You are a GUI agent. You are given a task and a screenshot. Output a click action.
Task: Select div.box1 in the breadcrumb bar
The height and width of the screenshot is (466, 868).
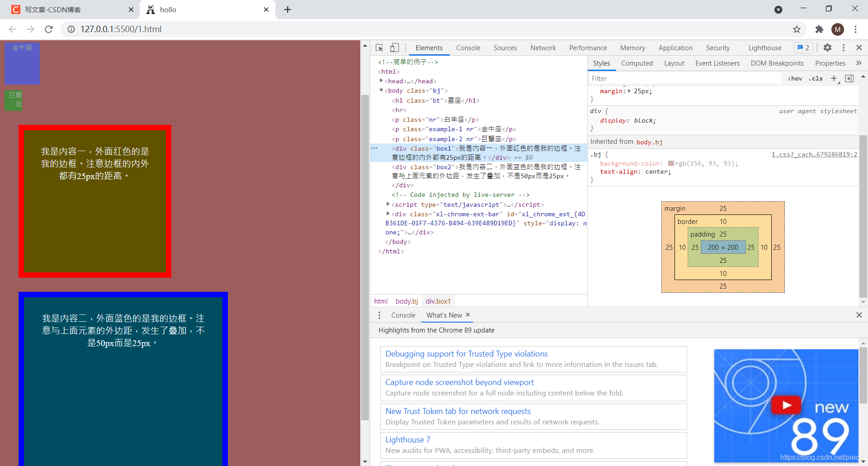pos(438,301)
